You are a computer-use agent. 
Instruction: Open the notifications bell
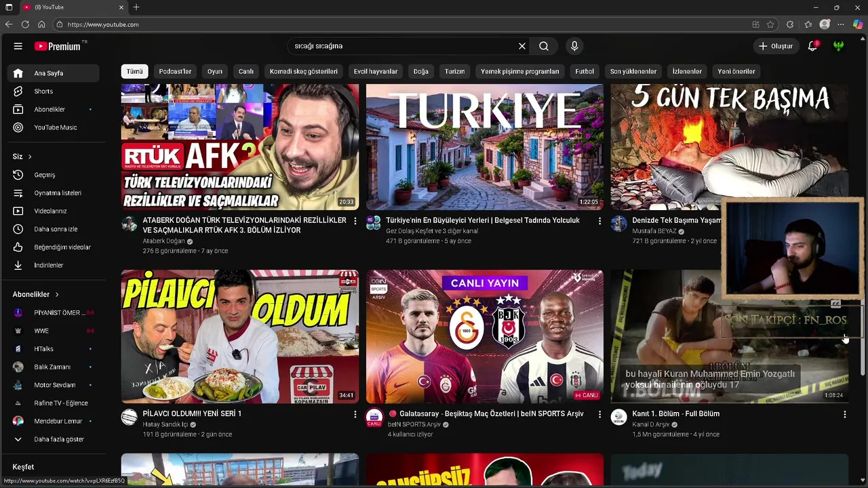click(x=812, y=46)
